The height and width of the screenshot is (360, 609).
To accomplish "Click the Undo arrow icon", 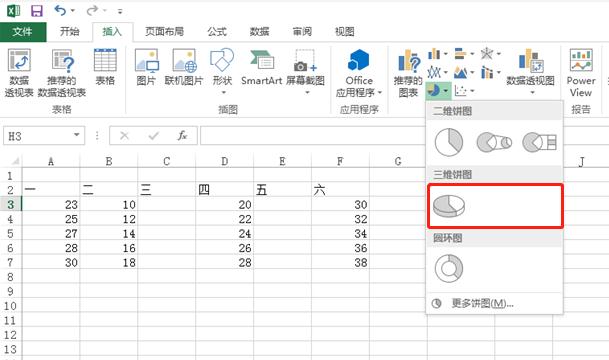I will click(x=60, y=10).
